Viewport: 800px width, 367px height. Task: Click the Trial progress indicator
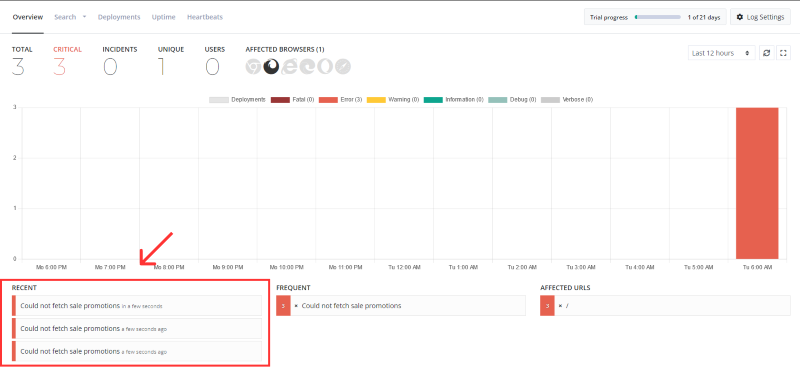pyautogui.click(x=655, y=17)
